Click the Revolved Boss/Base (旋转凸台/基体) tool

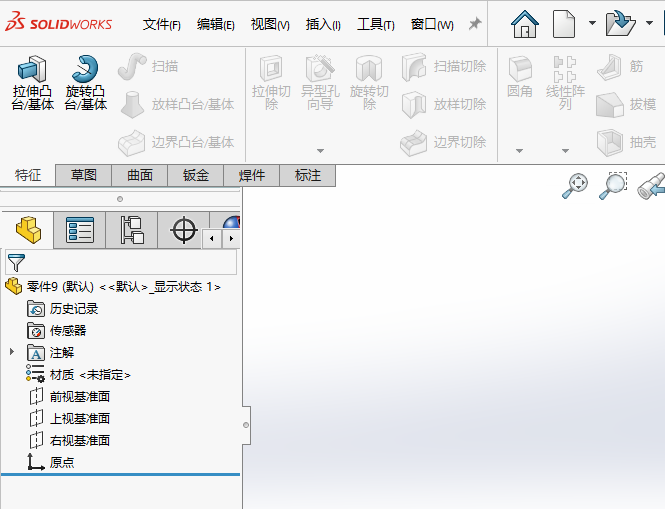click(86, 83)
